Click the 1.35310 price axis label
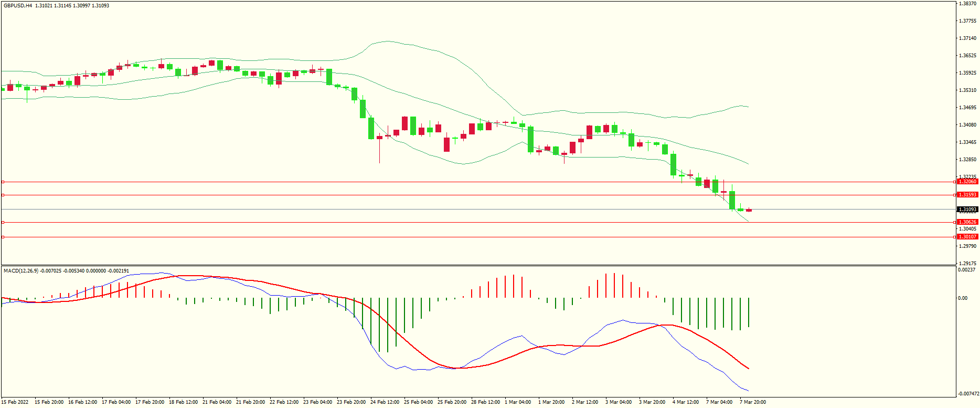980x408 pixels. pyautogui.click(x=967, y=90)
